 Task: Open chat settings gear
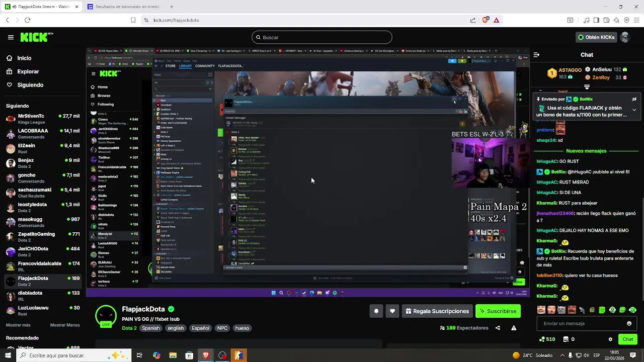610,339
